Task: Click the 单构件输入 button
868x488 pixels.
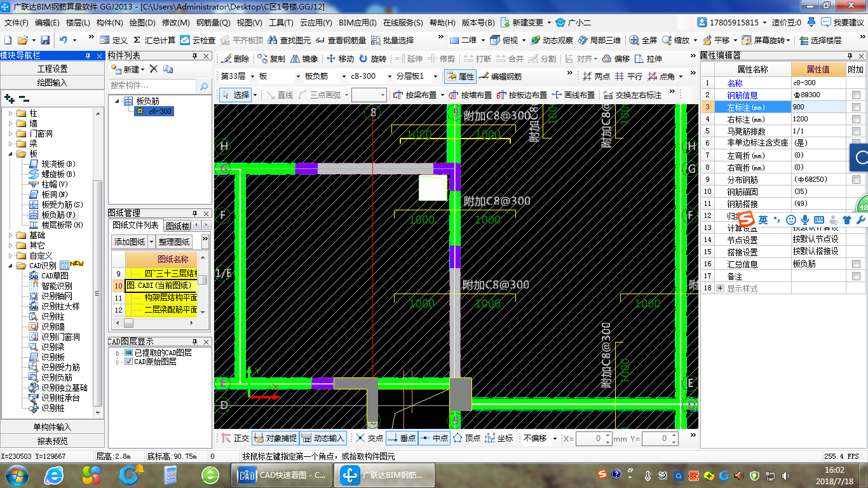Action: click(x=52, y=427)
